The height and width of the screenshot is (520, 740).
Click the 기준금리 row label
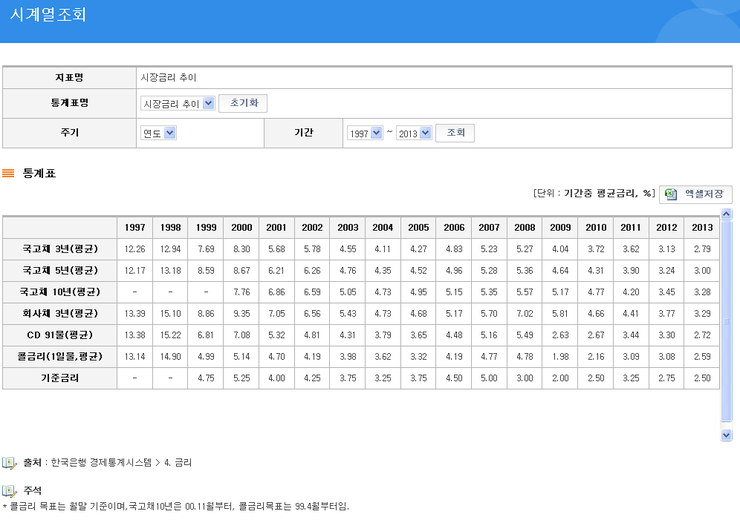[60, 378]
